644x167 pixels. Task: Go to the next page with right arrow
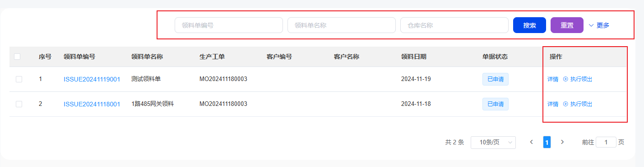562,142
